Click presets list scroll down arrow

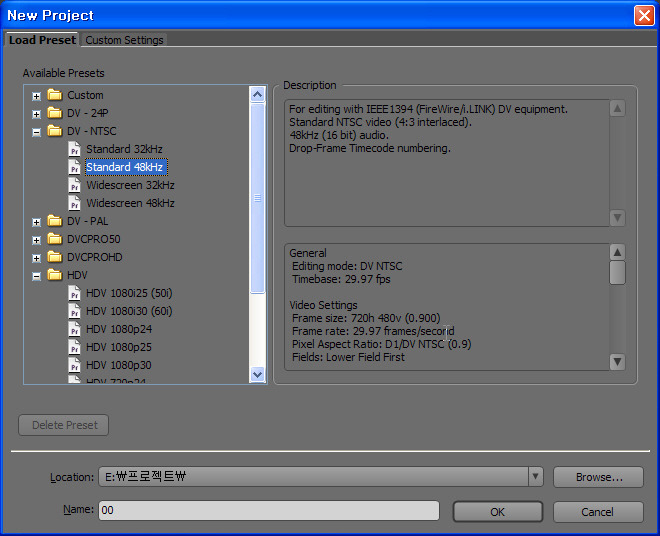pyautogui.click(x=257, y=374)
